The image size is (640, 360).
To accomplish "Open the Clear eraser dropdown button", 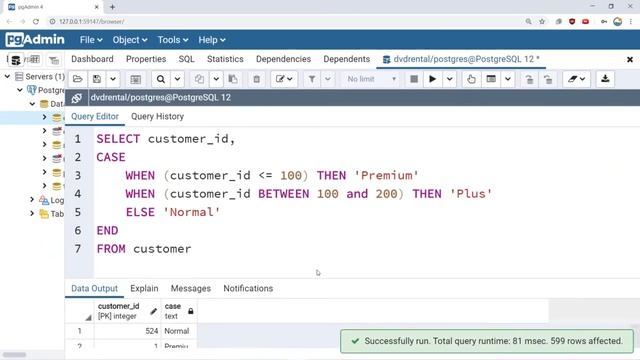I will point(576,79).
